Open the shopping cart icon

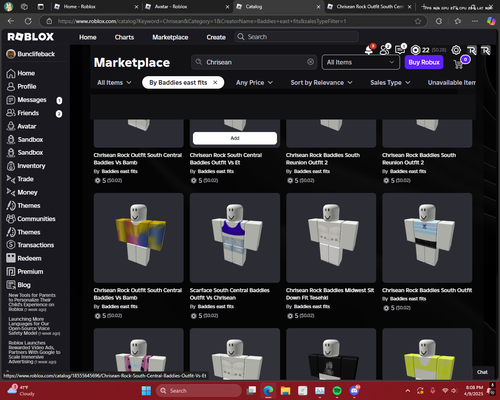(x=459, y=63)
